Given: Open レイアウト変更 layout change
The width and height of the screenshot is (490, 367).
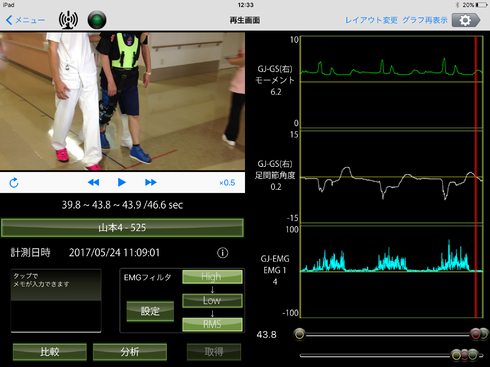Looking at the screenshot, I should point(371,20).
